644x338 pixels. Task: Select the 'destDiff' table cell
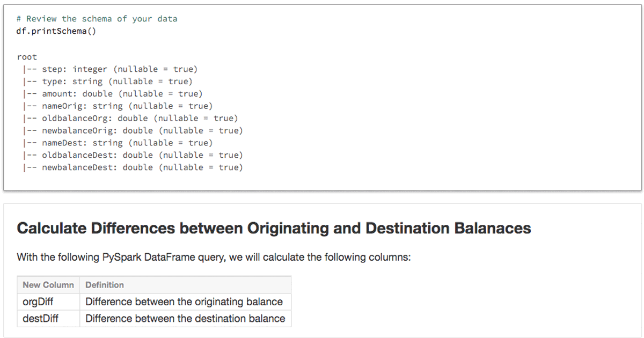coord(41,319)
